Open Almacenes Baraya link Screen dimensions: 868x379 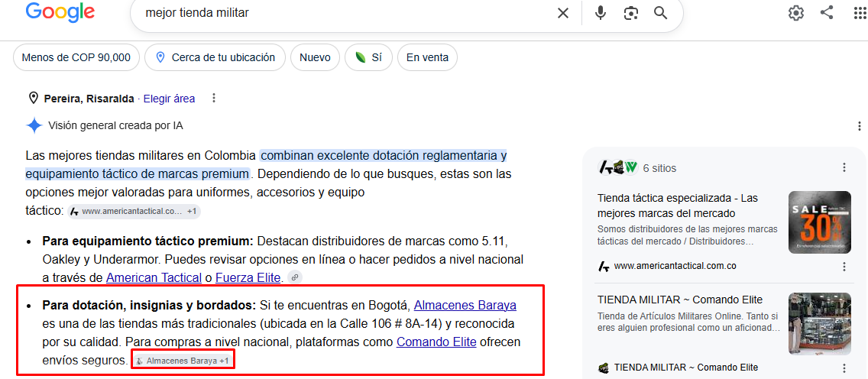point(465,305)
